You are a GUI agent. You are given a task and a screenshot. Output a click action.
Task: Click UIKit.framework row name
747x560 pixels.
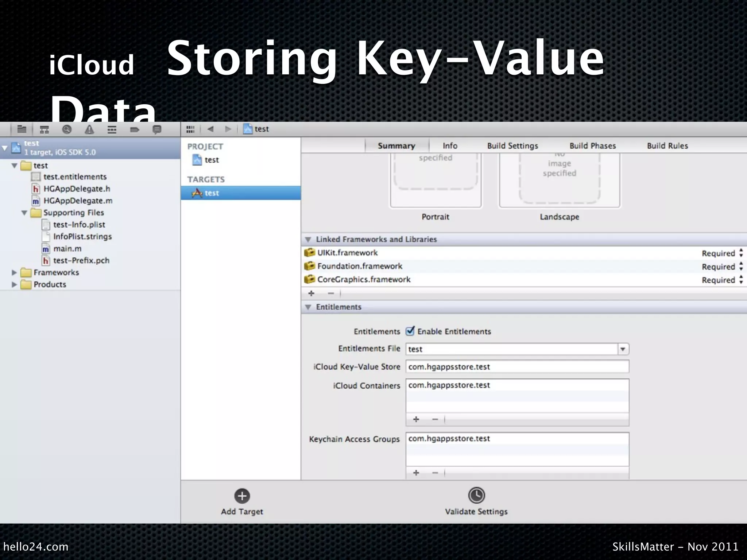(x=348, y=253)
